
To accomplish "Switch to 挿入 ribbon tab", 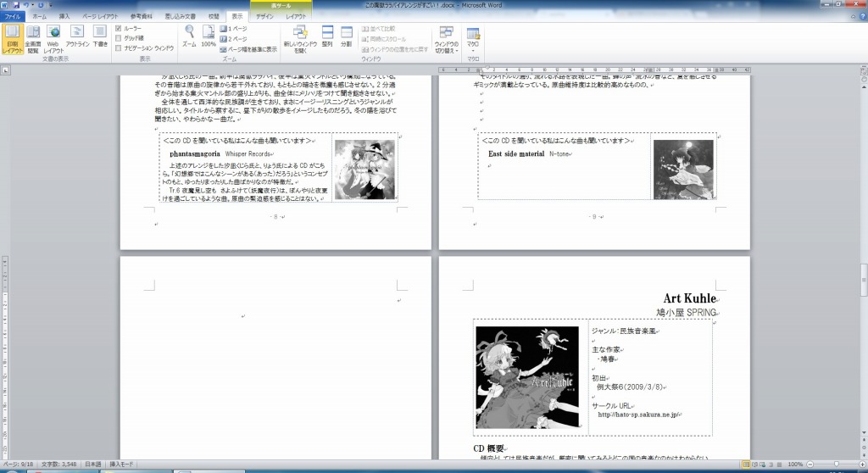I will (x=64, y=17).
